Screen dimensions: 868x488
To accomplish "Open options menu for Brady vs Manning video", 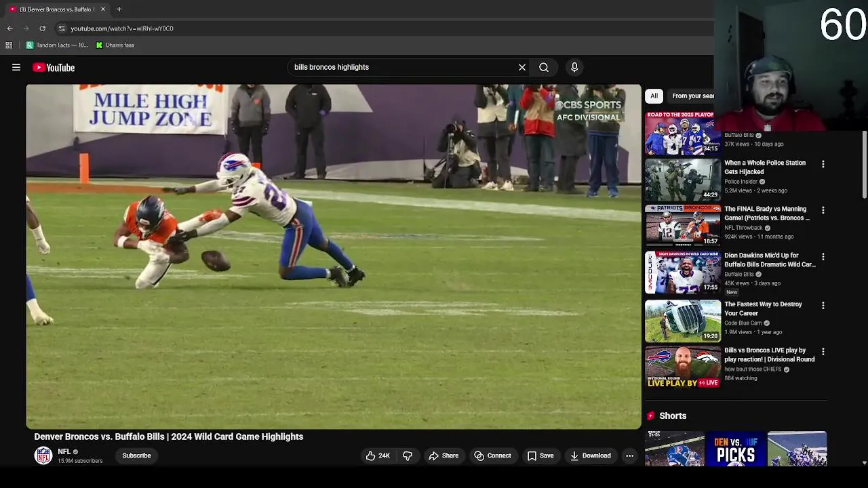I will (x=823, y=210).
